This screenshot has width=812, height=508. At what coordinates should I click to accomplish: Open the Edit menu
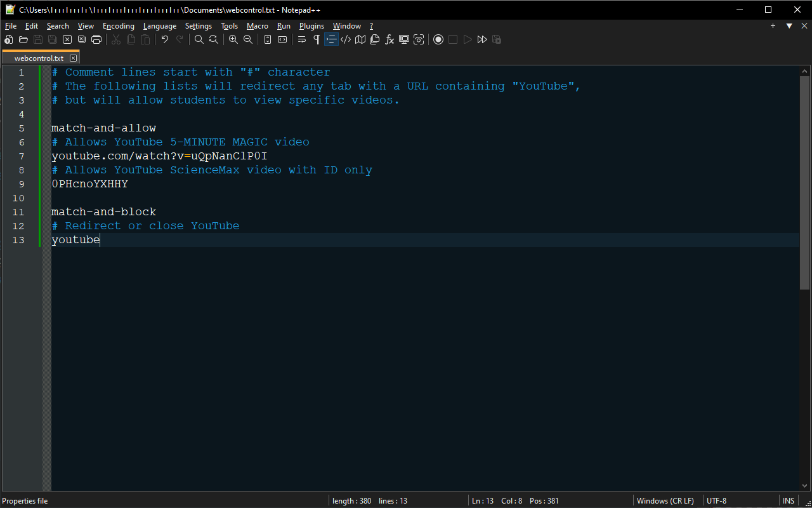(32, 26)
